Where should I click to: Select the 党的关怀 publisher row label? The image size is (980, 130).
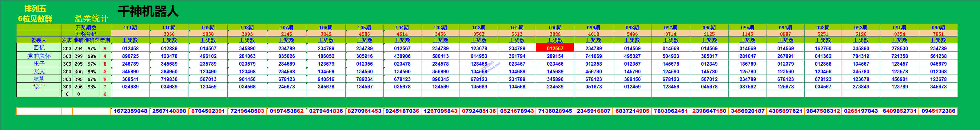click(x=39, y=56)
